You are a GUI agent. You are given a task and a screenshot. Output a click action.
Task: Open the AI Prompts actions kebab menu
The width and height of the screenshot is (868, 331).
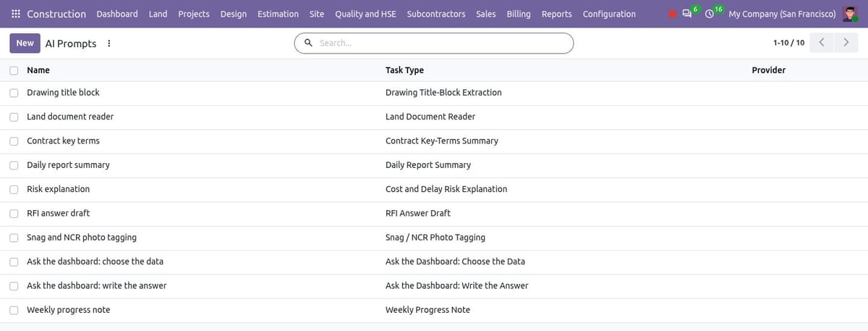[109, 43]
